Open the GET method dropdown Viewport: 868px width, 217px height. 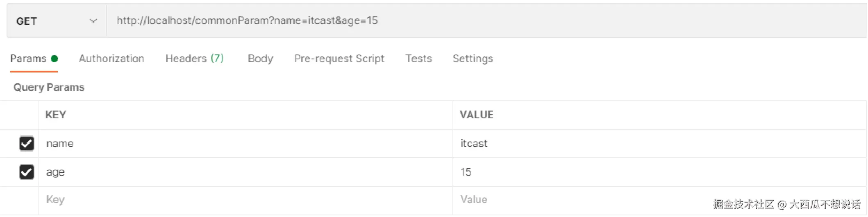[x=56, y=21]
